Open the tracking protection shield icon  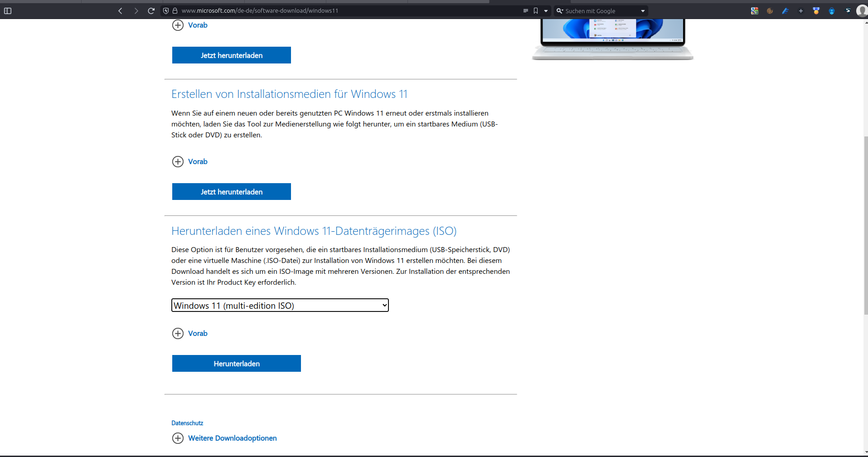click(x=166, y=11)
